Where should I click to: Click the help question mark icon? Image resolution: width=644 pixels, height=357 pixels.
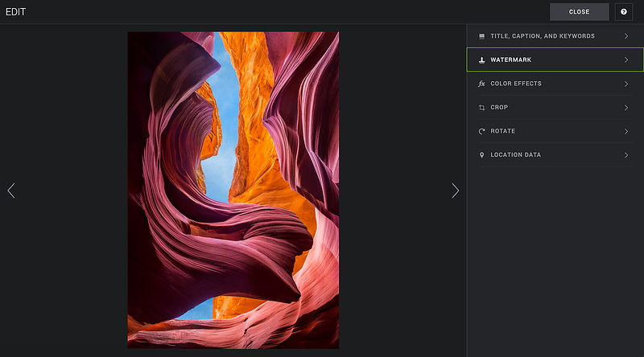click(x=623, y=12)
